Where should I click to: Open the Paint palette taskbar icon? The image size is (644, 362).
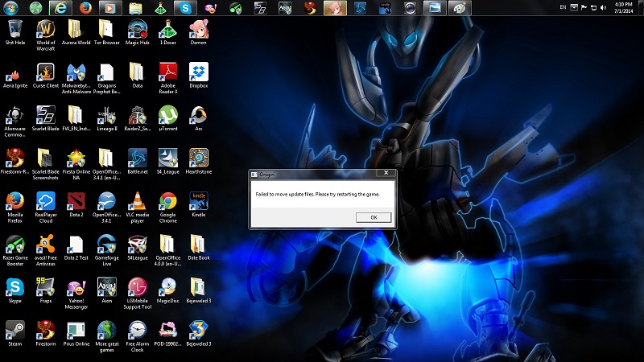(x=460, y=8)
